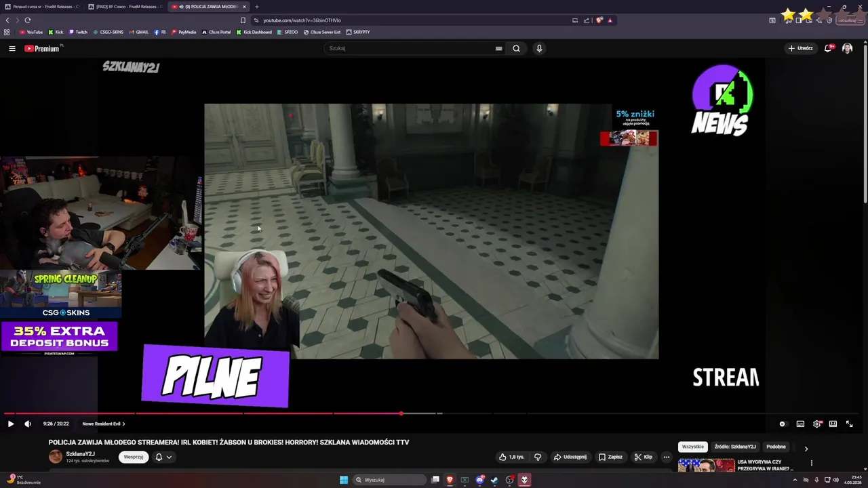Open Brave Shields lion icon

tap(599, 20)
